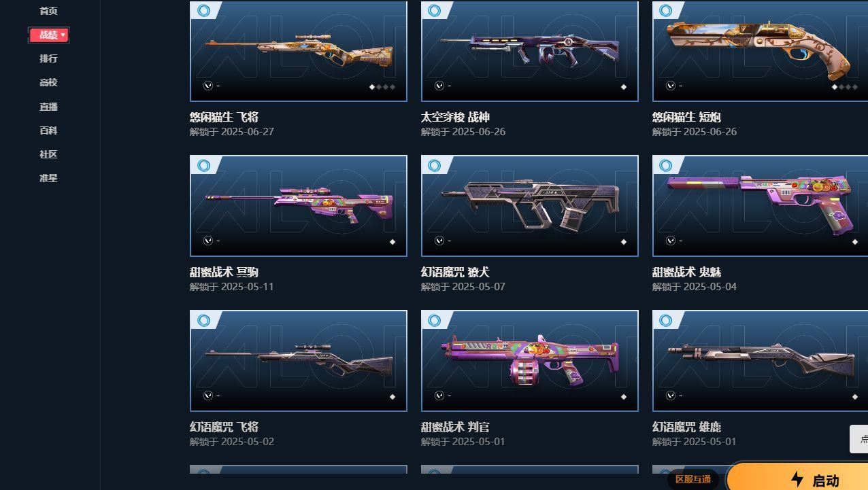This screenshot has width=868, height=490.
Task: Click the Valorant points icon on 甜蜜战术 判官 card
Action: pos(439,396)
